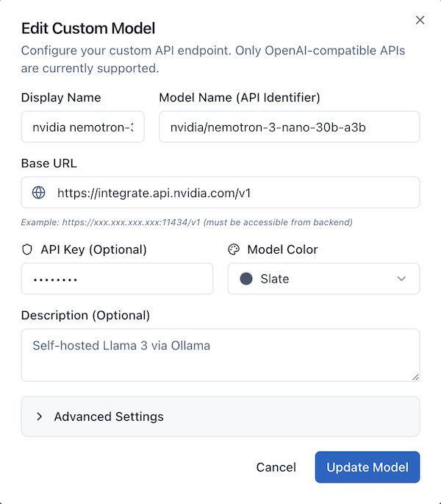Expand Advanced Settings using its chevron arrow
Screen dimensions: 441x504
tap(39, 416)
